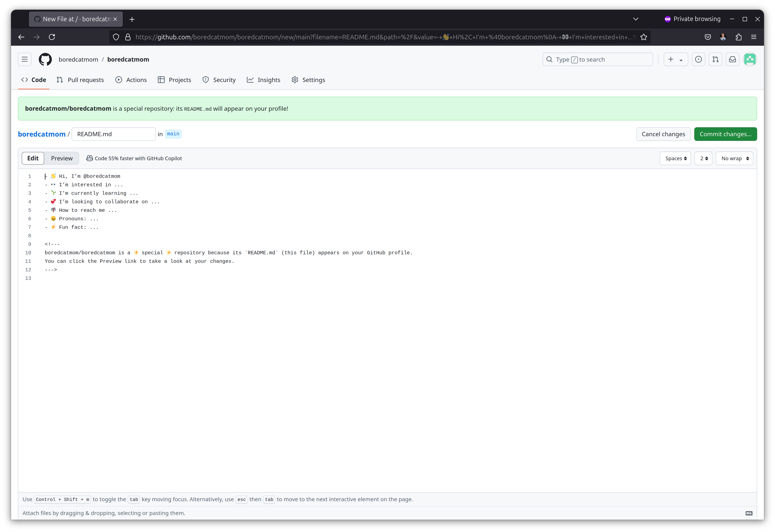Open the Firefox extensions puzzle icon
The width and height of the screenshot is (775, 532).
pyautogui.click(x=738, y=37)
